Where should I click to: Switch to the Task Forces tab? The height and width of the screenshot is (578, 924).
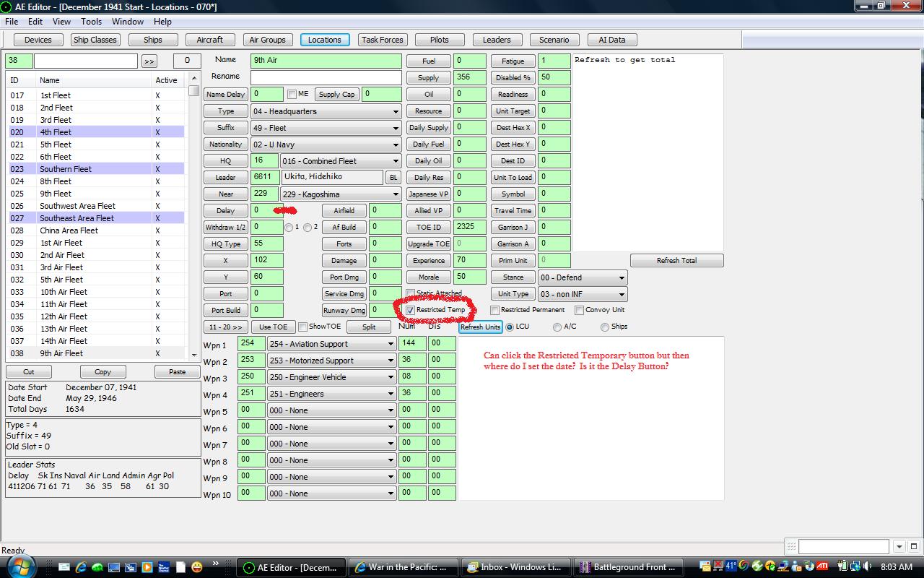tap(383, 40)
